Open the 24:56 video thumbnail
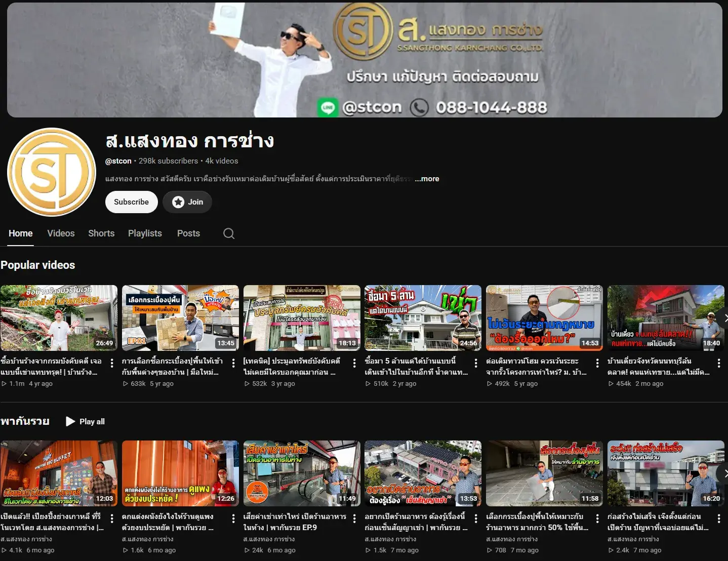Viewport: 728px width, 561px height. pos(423,318)
